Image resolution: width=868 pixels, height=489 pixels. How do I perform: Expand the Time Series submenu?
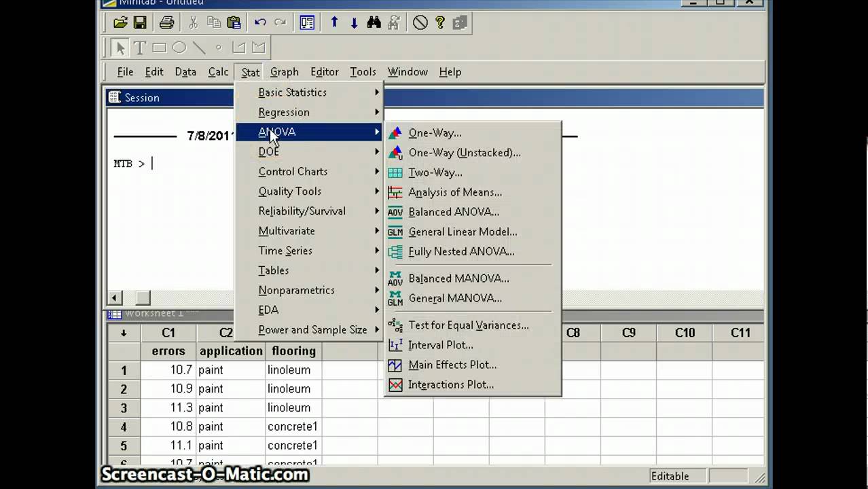point(310,251)
